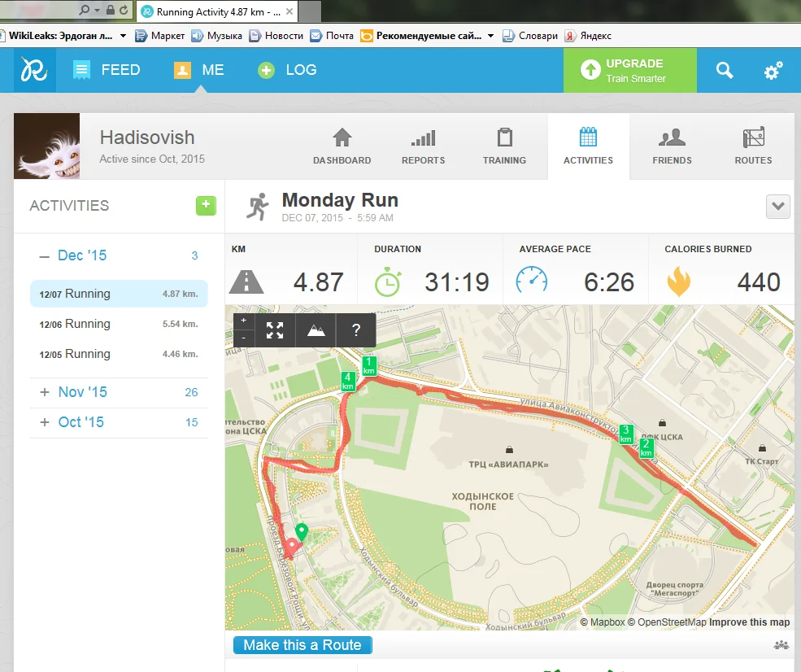The width and height of the screenshot is (801, 672).
Task: Open the Музыка bookmark
Action: tap(216, 36)
